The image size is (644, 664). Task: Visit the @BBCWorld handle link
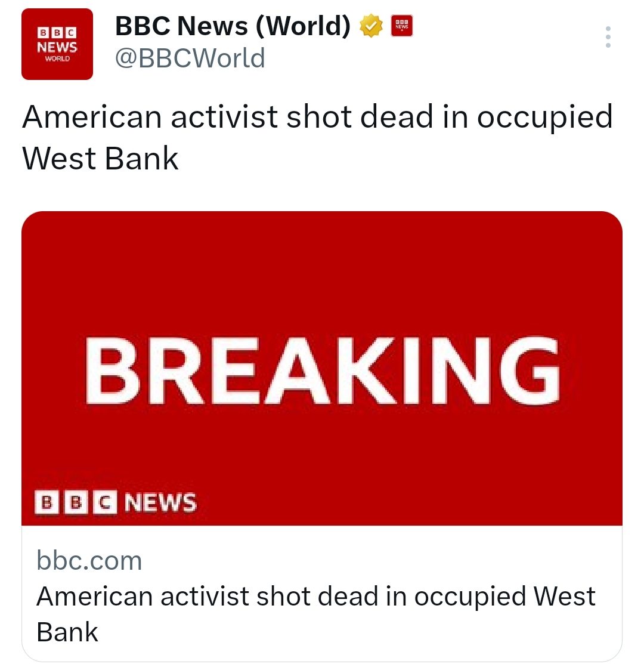tap(190, 58)
